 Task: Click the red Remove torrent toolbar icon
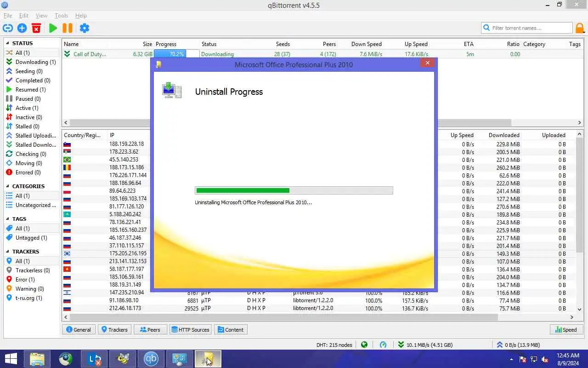[36, 28]
